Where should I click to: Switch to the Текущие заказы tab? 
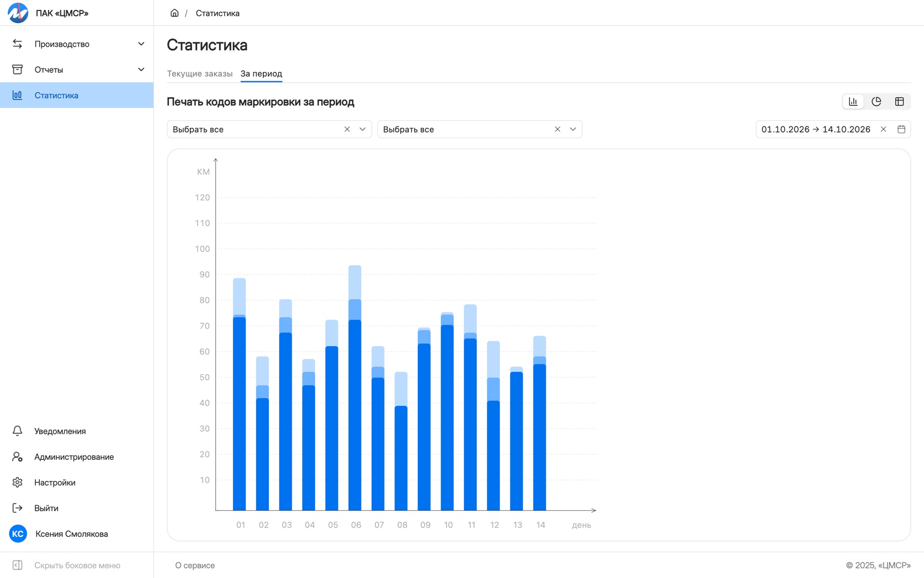[x=200, y=74]
